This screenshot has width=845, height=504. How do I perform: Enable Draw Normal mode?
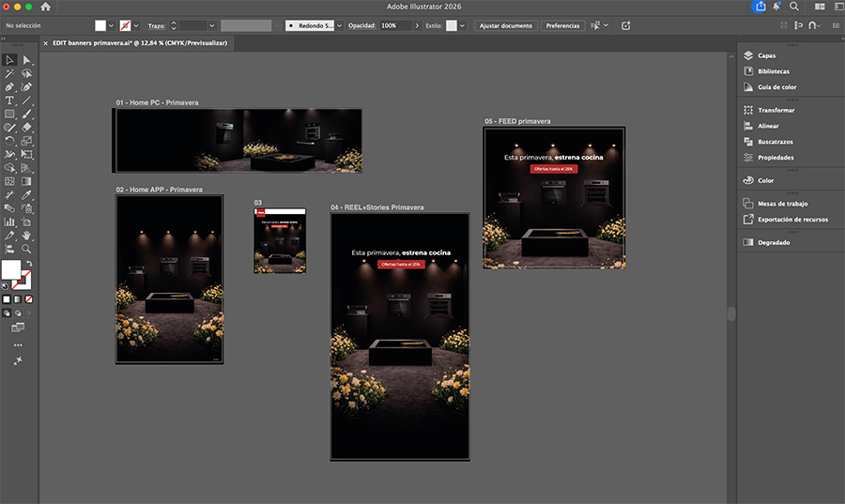point(7,313)
